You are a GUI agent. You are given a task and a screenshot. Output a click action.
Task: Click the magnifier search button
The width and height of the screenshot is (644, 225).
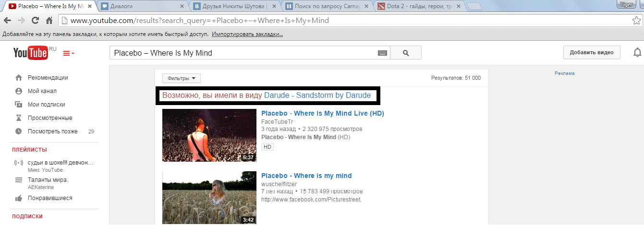point(405,53)
